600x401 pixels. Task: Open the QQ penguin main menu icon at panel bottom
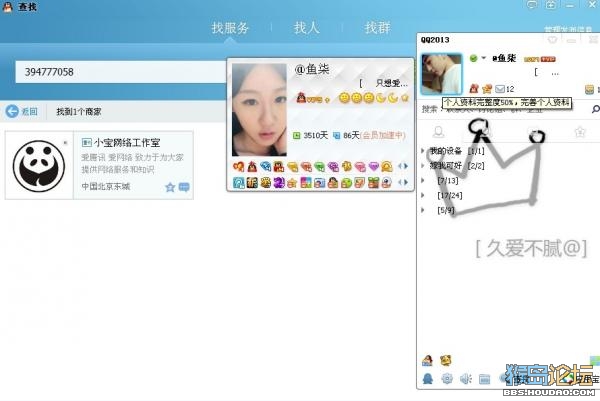point(428,378)
